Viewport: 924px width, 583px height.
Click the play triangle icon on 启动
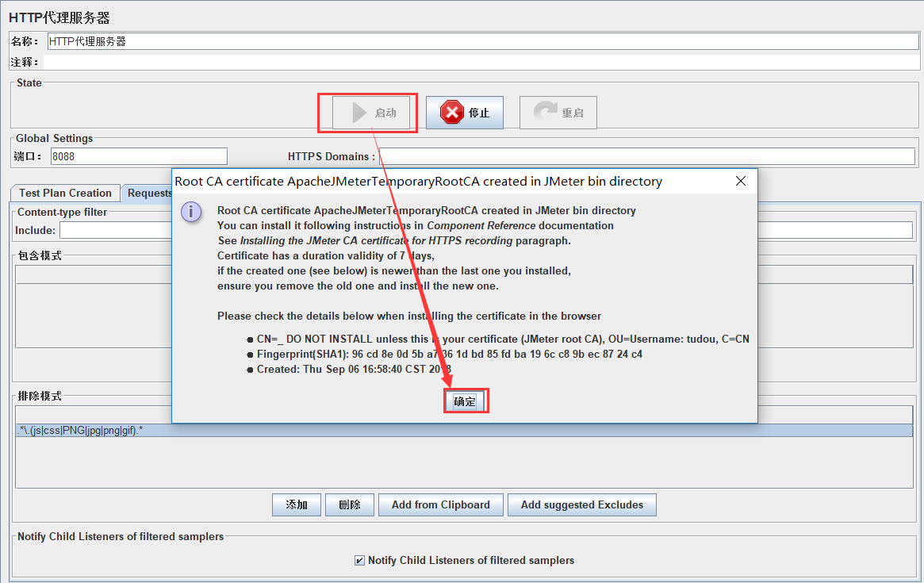pos(358,113)
